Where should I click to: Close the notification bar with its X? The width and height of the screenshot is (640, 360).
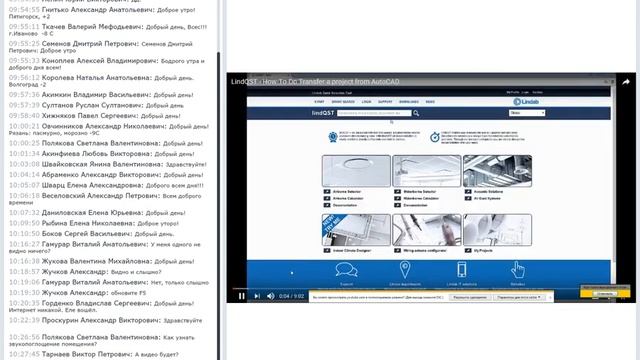(550, 297)
